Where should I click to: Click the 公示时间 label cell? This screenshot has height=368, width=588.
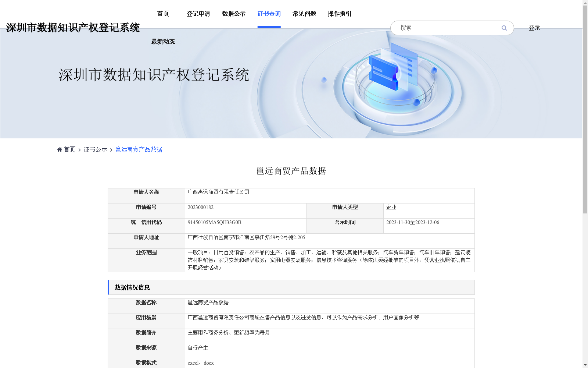[x=345, y=226]
